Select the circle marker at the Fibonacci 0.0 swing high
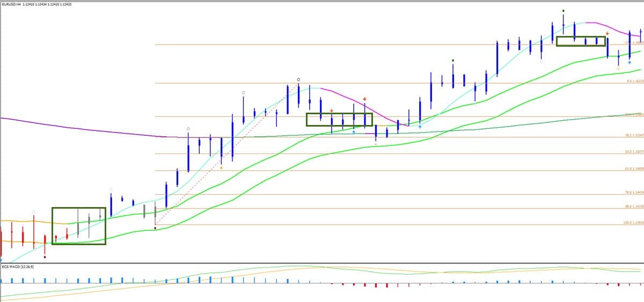 click(298, 79)
